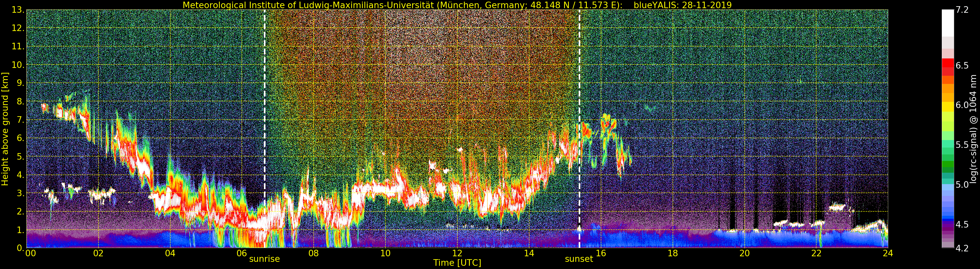Click the x-axis tick label '14'
The width and height of the screenshot is (980, 269).
529,253
